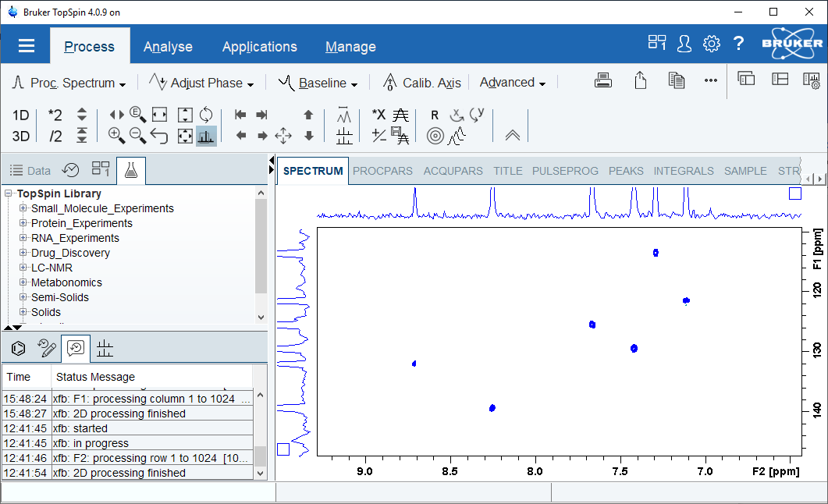Screen dimensions: 828x504
Task: Print the current spectrum
Action: click(603, 80)
